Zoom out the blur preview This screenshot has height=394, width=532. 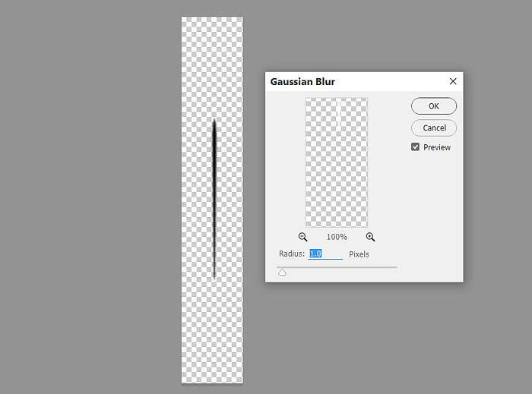point(302,237)
